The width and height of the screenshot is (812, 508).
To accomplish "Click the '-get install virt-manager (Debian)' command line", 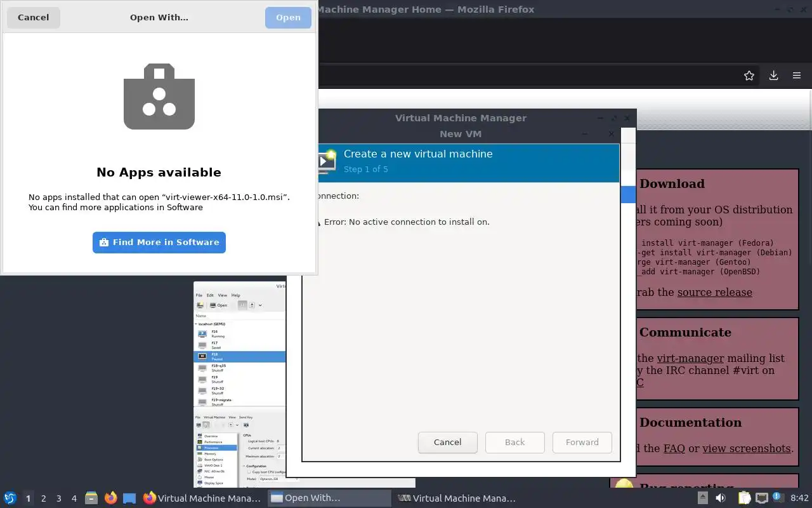I will pyautogui.click(x=714, y=252).
